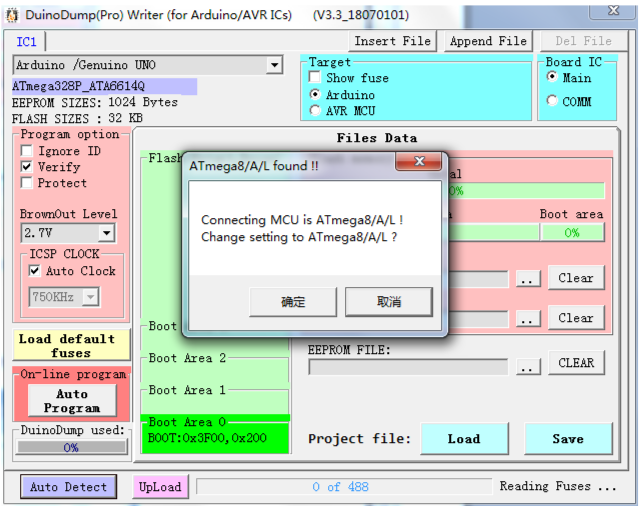Click the DuinoDump used 0% progress bar
The height and width of the screenshot is (506, 643).
click(x=71, y=447)
